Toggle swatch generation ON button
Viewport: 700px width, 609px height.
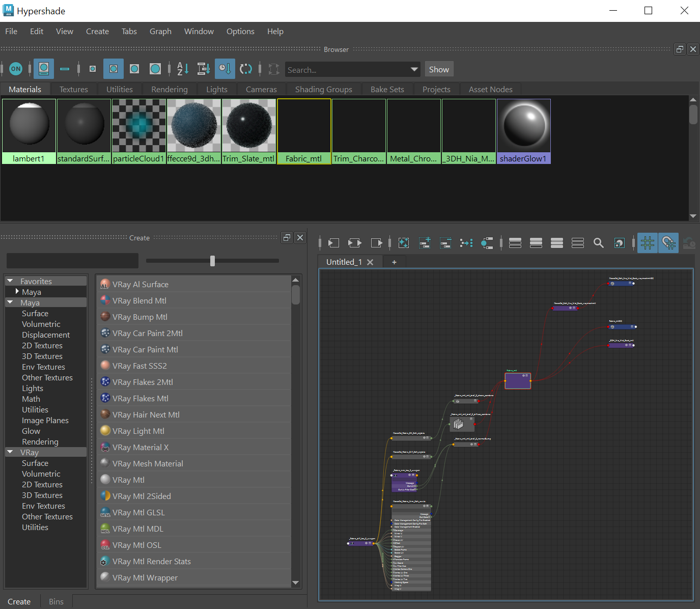pyautogui.click(x=16, y=69)
